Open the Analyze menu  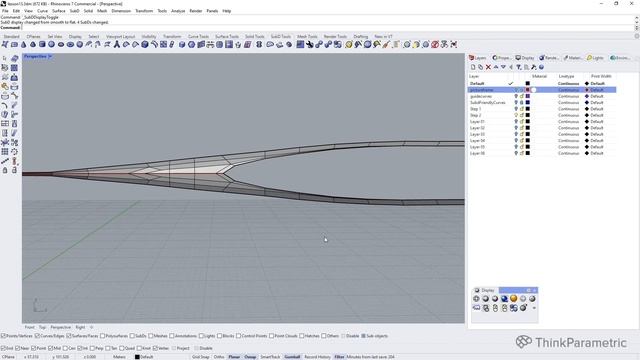click(178, 11)
